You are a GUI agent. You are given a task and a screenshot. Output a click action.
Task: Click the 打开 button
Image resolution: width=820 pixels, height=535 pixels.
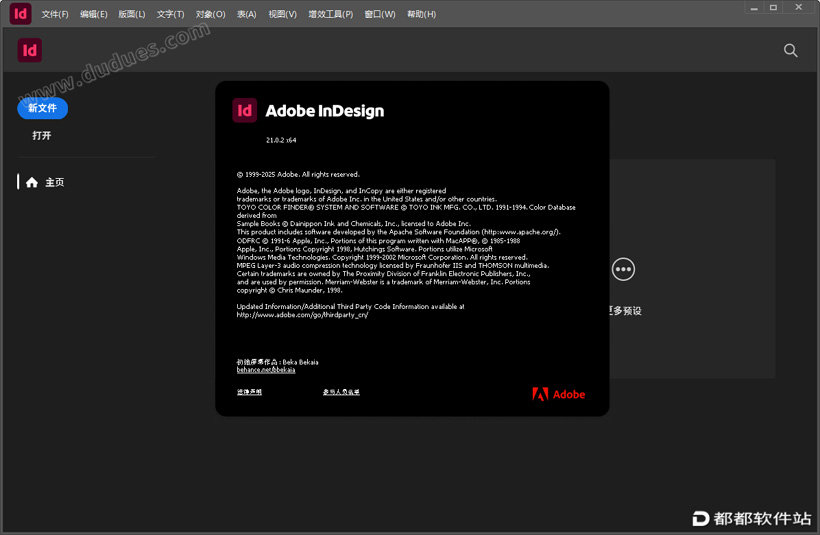tap(42, 135)
